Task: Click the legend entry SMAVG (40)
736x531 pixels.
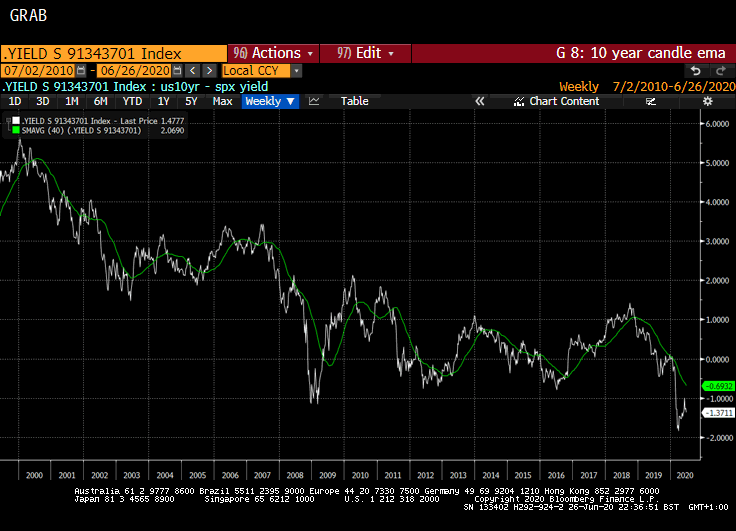Action: point(81,131)
